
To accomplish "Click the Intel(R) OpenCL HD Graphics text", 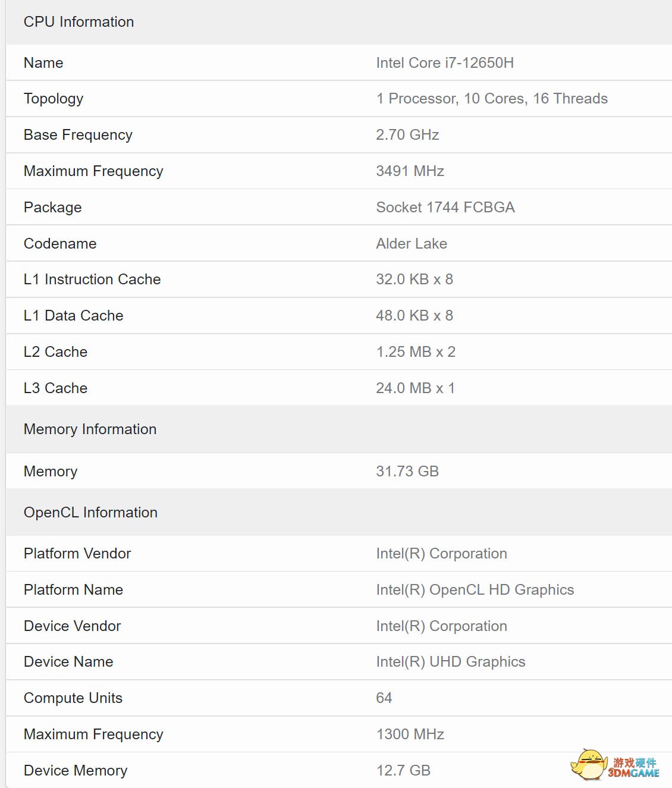I will pyautogui.click(x=475, y=590).
